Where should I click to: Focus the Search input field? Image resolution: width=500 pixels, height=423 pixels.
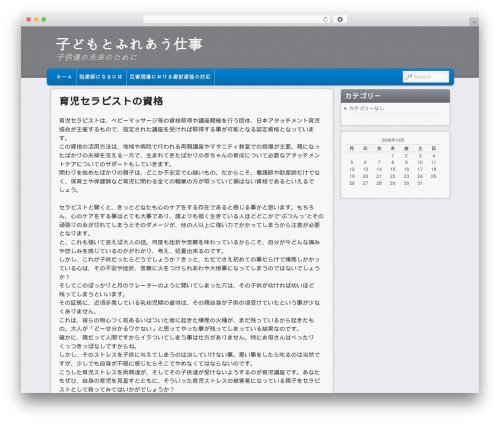426,77
